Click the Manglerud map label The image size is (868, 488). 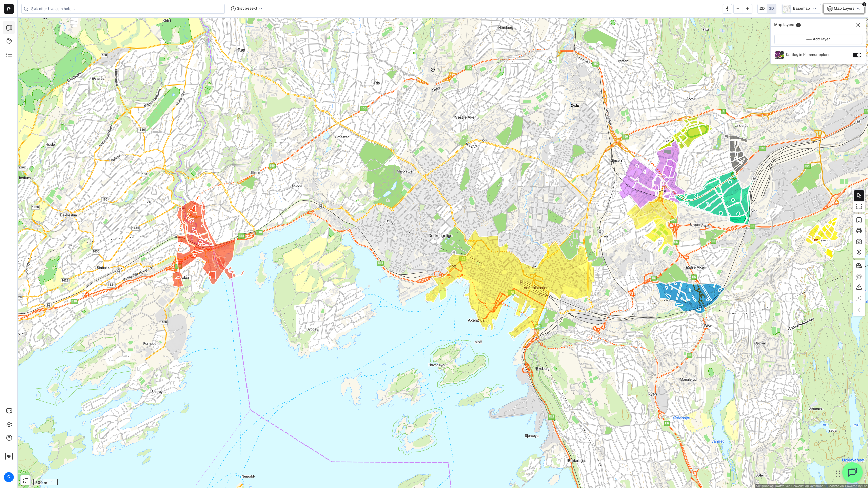(x=688, y=380)
